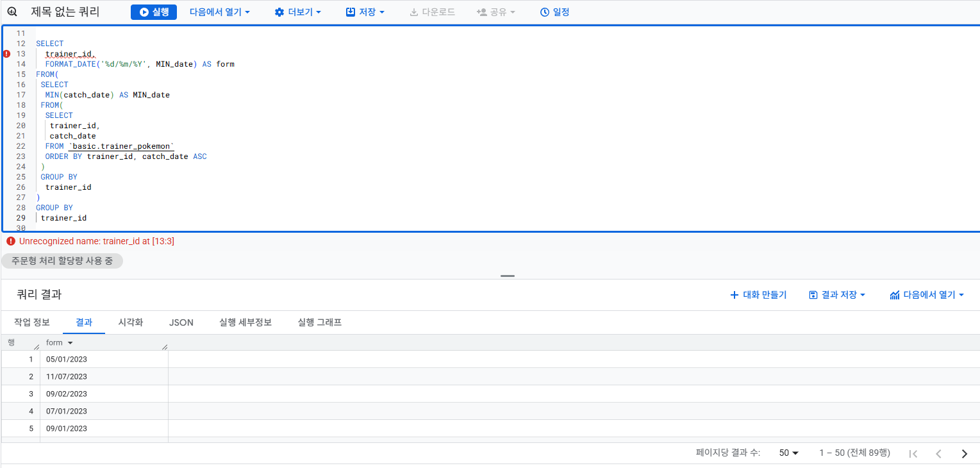Select the 결과 tab

84,322
